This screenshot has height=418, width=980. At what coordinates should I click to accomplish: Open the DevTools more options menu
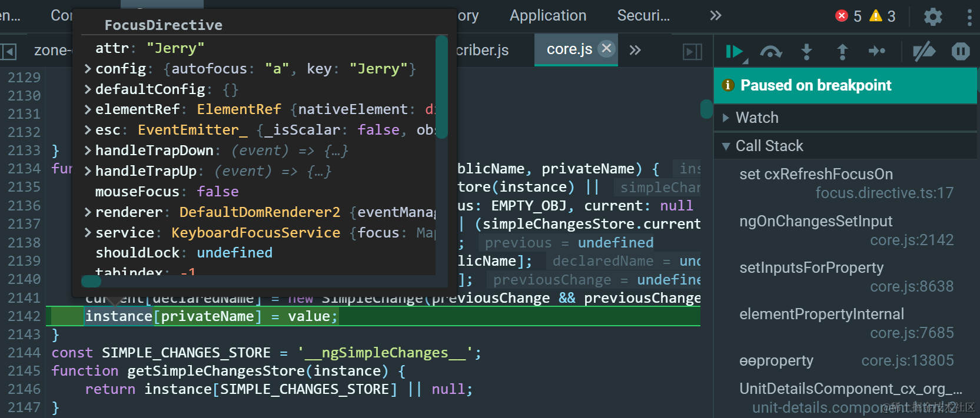[x=969, y=16]
